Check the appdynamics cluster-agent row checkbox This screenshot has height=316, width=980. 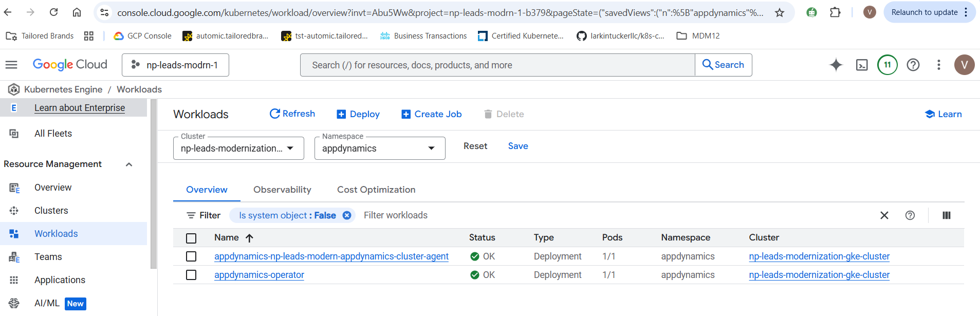coord(191,256)
